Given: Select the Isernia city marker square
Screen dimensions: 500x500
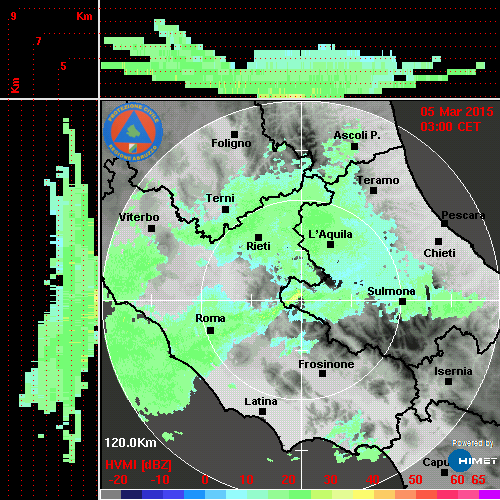Looking at the screenshot, I should pyautogui.click(x=449, y=381).
